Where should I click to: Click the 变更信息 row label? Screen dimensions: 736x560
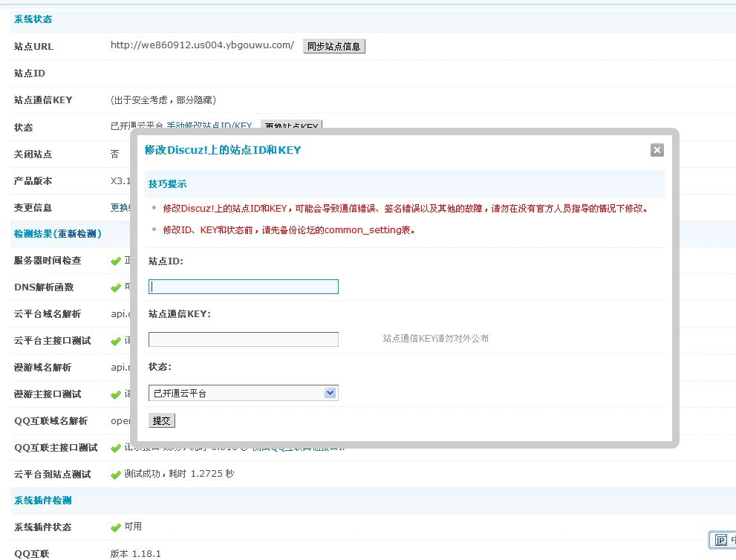33,207
